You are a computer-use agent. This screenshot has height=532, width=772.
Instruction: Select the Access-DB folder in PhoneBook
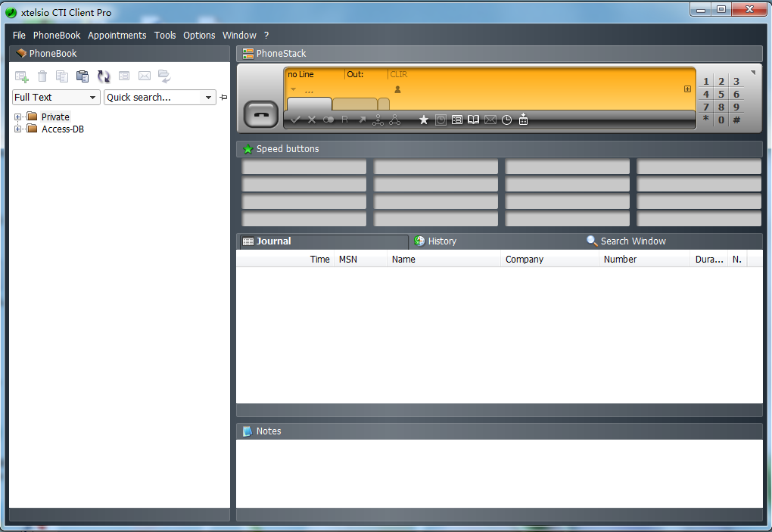(x=63, y=129)
